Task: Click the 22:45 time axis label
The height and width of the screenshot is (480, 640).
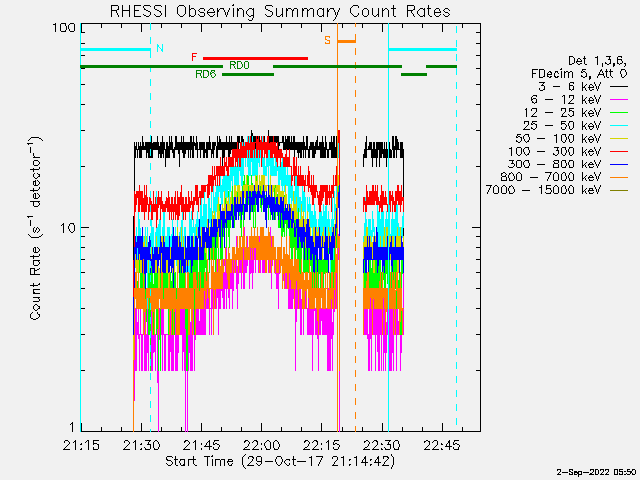Action: tap(442, 445)
